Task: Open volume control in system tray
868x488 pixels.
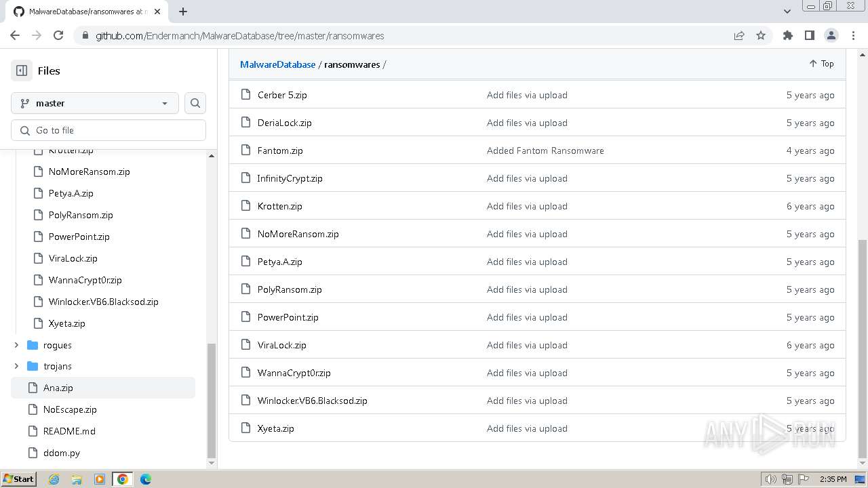Action: click(x=771, y=479)
